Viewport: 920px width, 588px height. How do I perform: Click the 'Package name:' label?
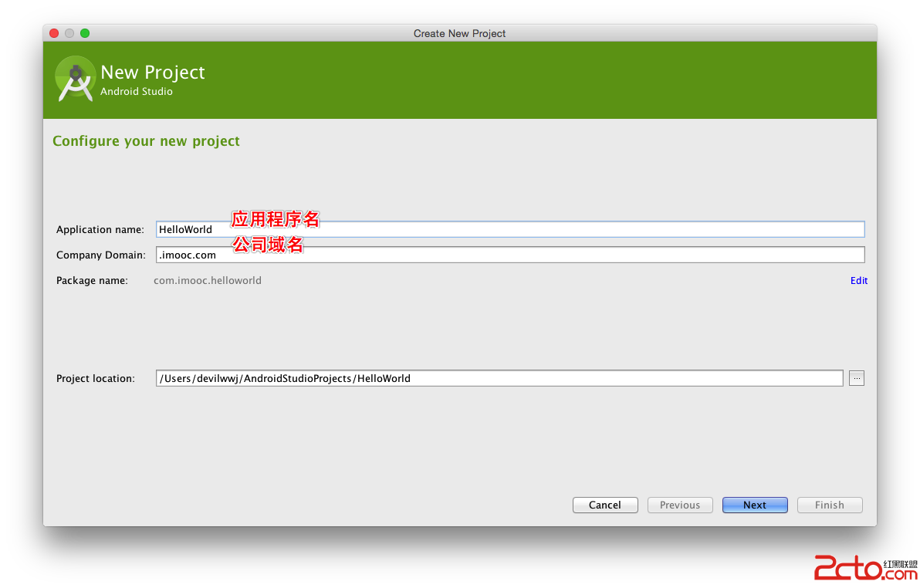pyautogui.click(x=92, y=281)
